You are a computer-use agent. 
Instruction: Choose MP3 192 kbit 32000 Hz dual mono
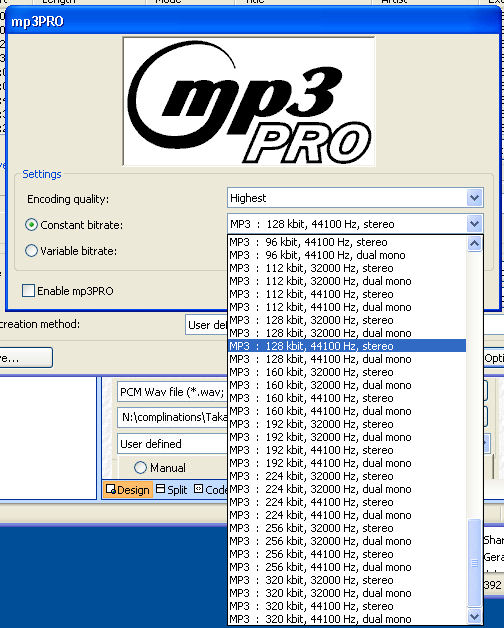pos(347,437)
